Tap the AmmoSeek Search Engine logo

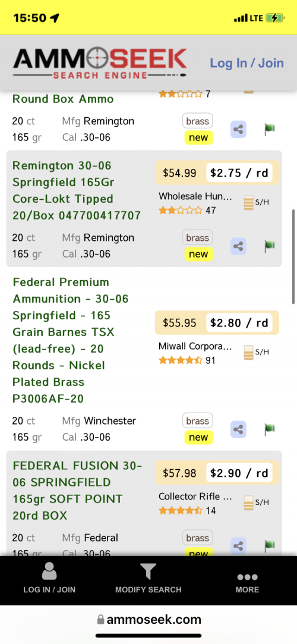pos(100,63)
